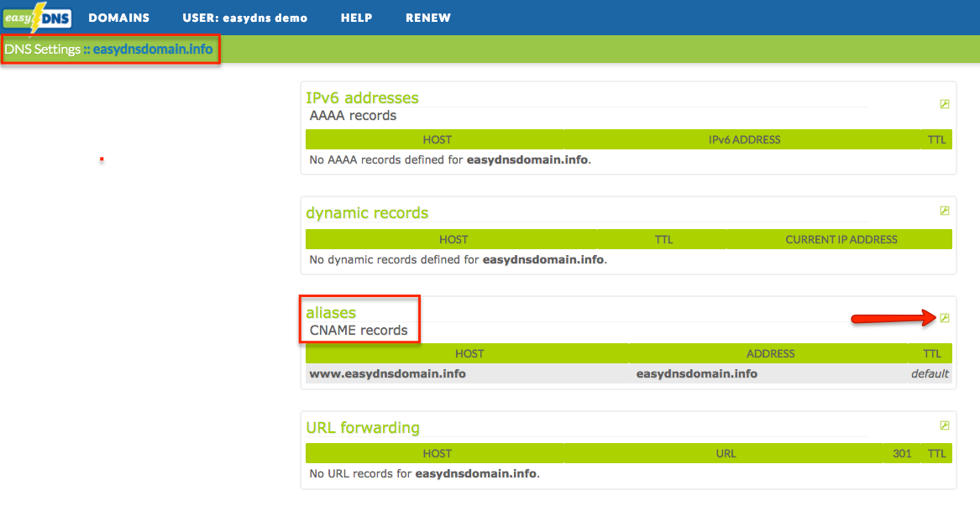Open the RENEW menu
980x506 pixels.
428,18
